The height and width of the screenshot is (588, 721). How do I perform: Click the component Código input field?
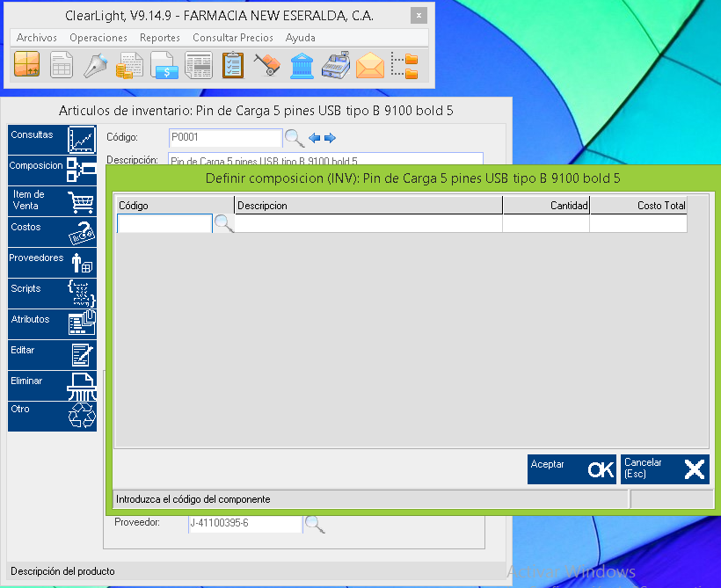(x=164, y=224)
